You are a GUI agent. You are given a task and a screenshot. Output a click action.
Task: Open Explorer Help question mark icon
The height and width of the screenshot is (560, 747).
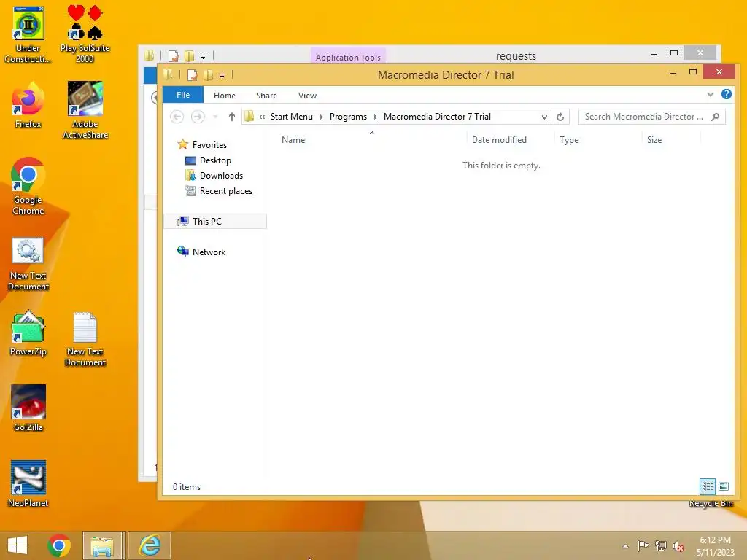tap(726, 94)
